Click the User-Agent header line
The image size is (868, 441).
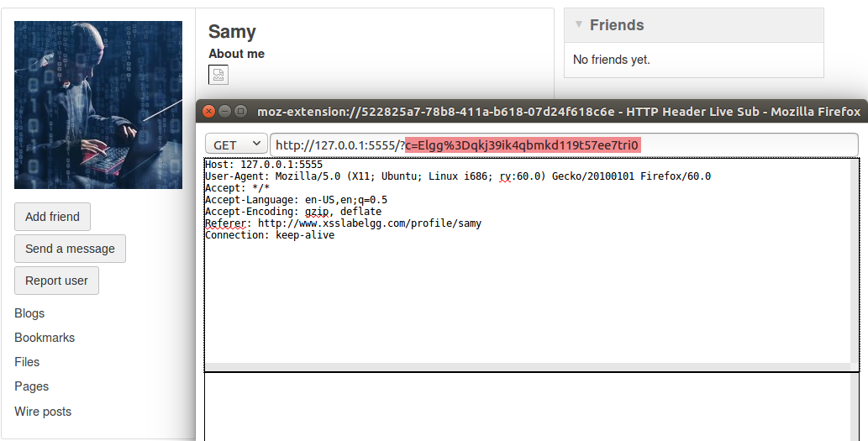(x=458, y=176)
